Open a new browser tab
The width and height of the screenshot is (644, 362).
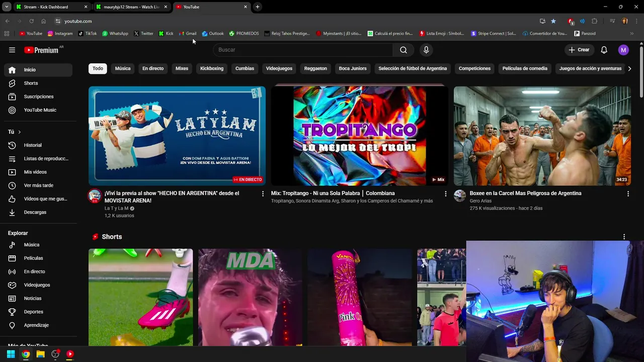[x=258, y=7]
